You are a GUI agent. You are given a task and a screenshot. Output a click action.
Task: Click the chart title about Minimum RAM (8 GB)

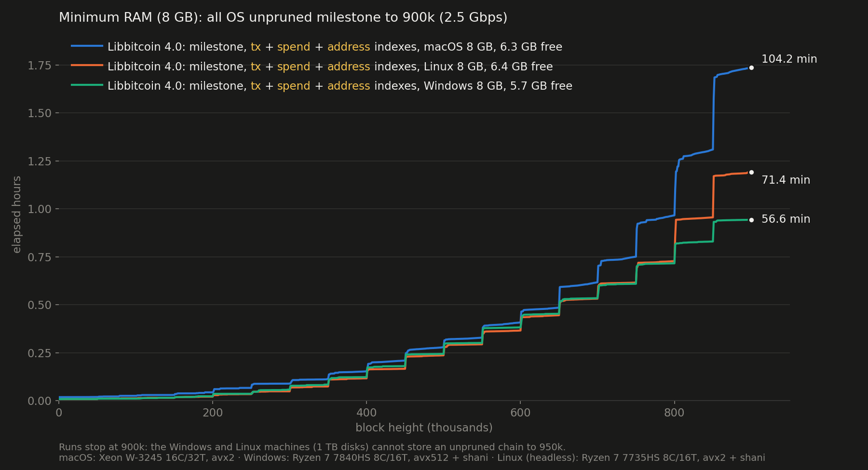[x=283, y=18]
